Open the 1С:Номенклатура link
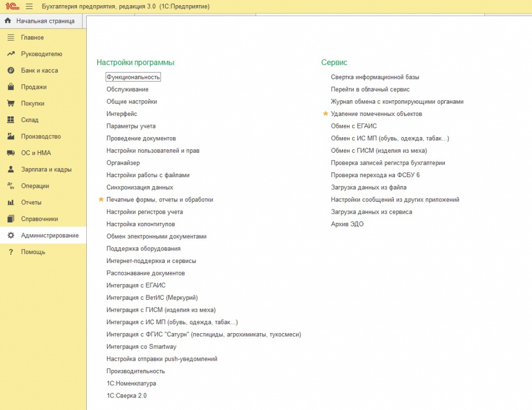Viewport: 532px width, 410px height. coord(131,383)
